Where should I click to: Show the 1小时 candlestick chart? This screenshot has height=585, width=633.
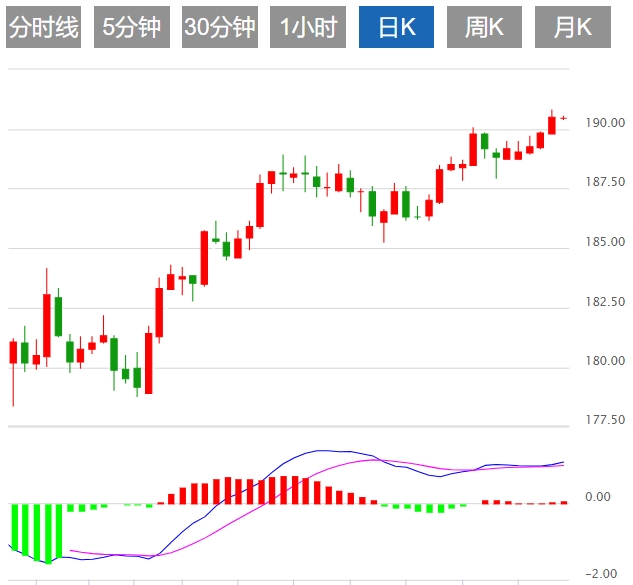click(308, 28)
